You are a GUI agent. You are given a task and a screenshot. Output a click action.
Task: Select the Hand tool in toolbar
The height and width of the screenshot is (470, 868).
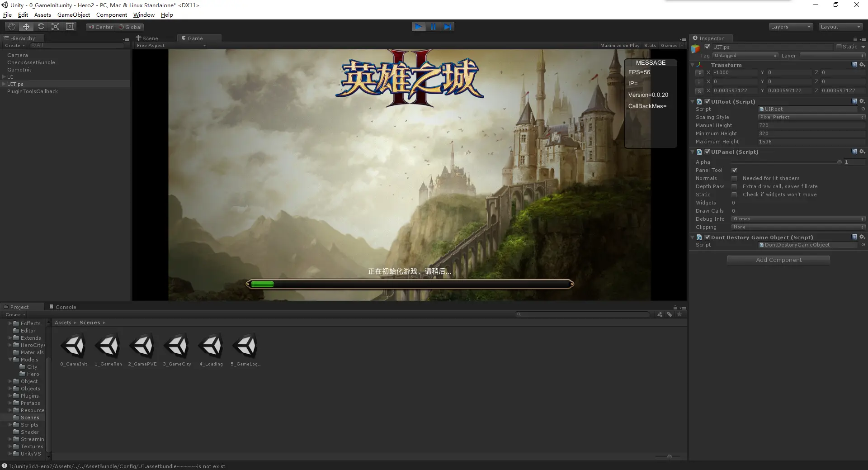(12, 27)
